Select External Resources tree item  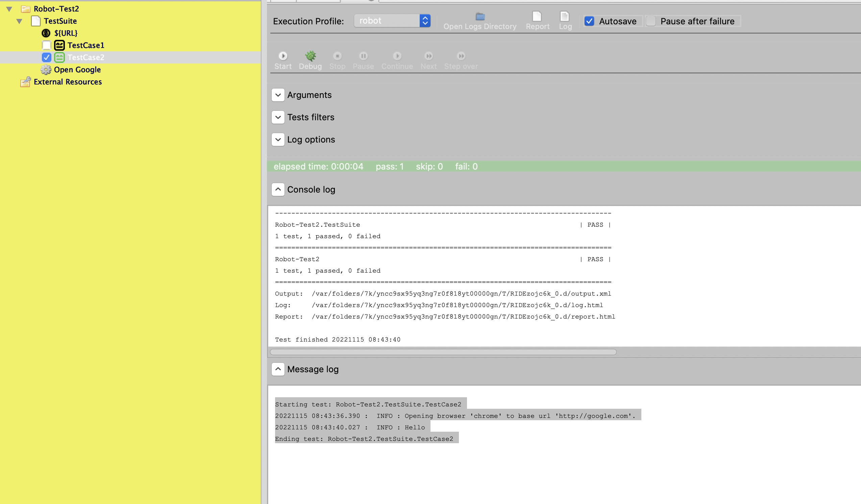(x=68, y=82)
